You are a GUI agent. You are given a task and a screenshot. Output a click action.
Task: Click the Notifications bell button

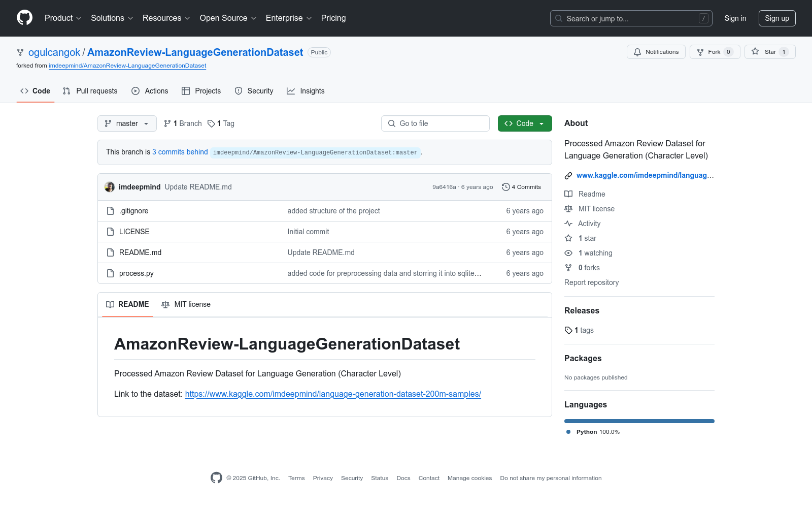(656, 52)
